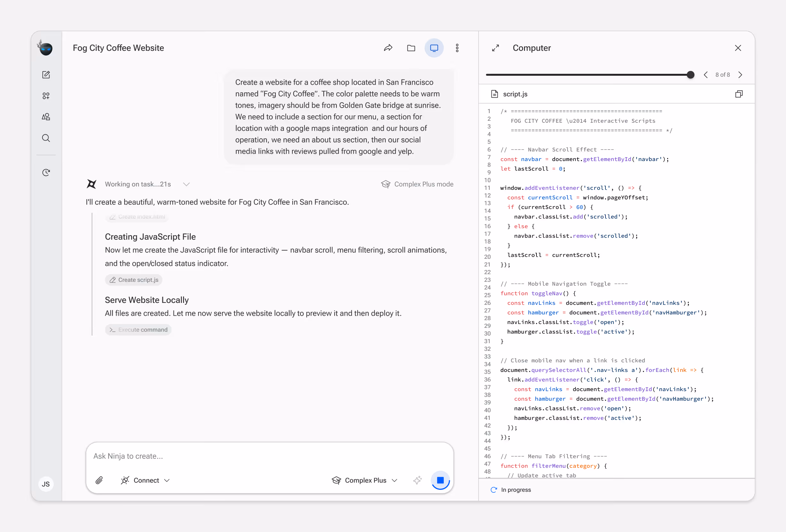The width and height of the screenshot is (786, 532).
Task: Expand the Computer panel to fullscreen
Action: [496, 48]
